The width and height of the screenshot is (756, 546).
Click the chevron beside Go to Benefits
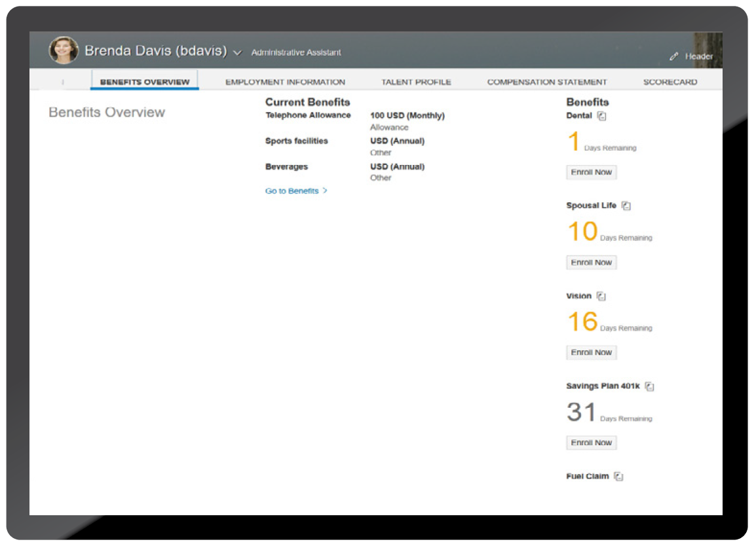[x=325, y=191]
